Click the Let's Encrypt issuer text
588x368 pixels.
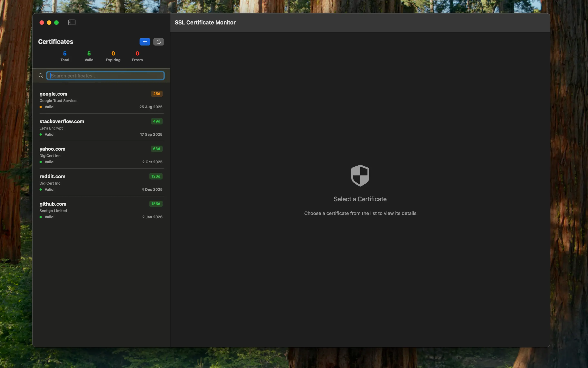[x=51, y=128]
